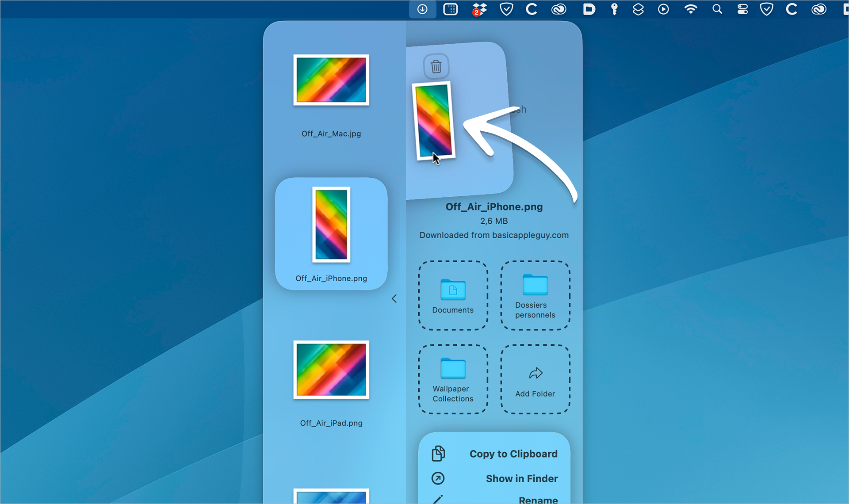Click the circled play menu bar icon
The image size is (849, 504).
(663, 9)
